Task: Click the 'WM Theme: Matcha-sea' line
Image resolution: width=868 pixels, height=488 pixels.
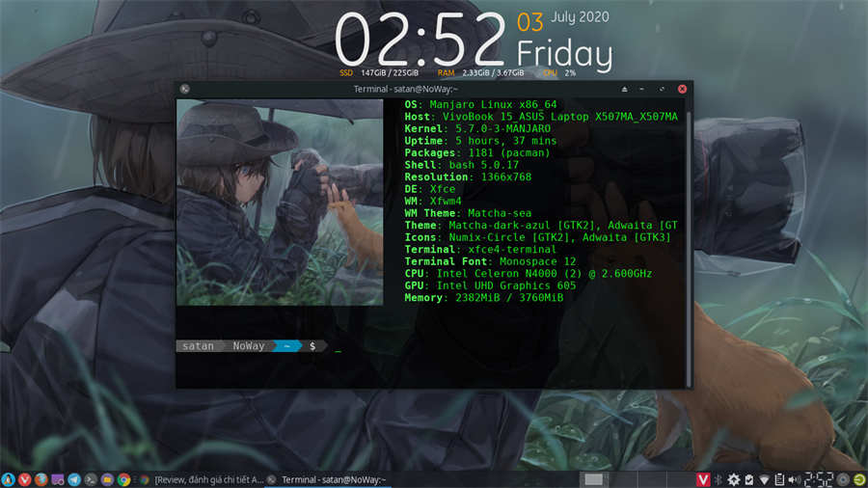Action: tap(468, 213)
